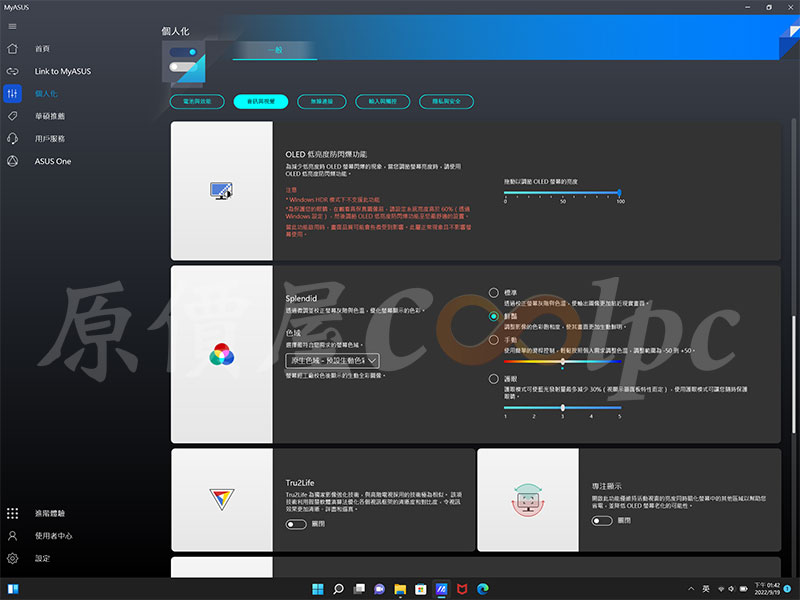
Task: Select the 鮮豔 vivid Splendid radio option
Action: click(x=493, y=316)
